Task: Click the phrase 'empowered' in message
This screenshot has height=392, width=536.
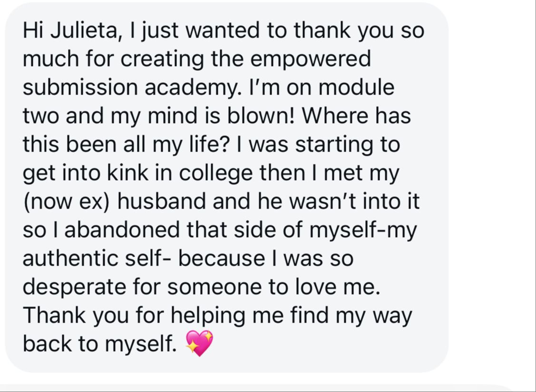Action: pos(310,60)
